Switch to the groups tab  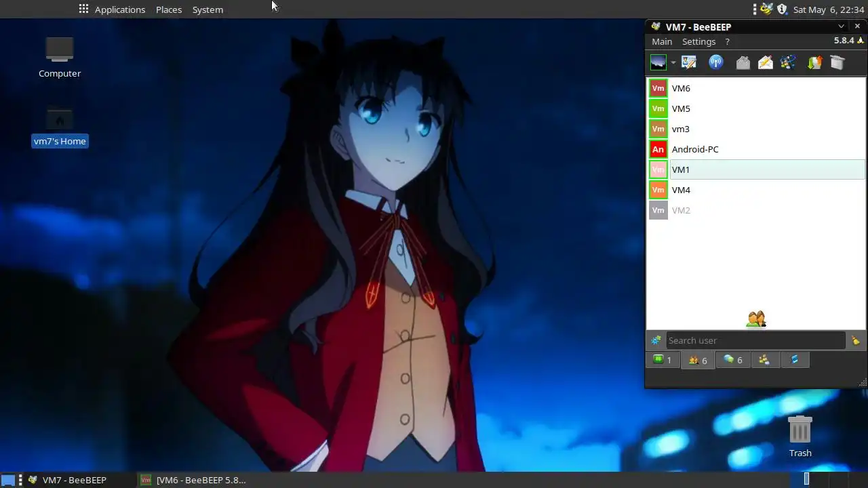pos(764,360)
